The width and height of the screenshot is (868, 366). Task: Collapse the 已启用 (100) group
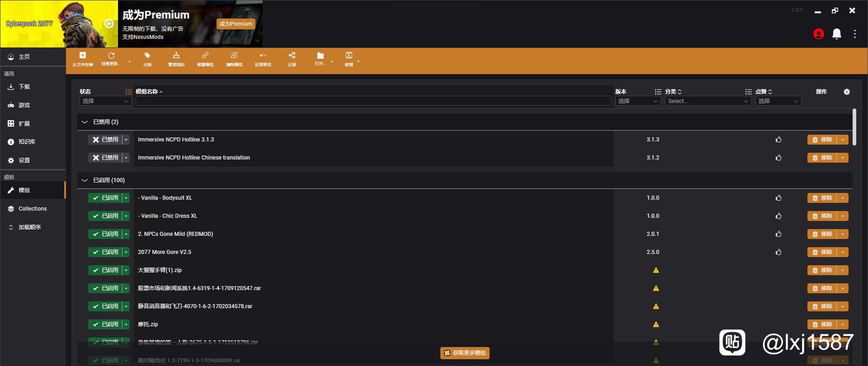(x=85, y=180)
